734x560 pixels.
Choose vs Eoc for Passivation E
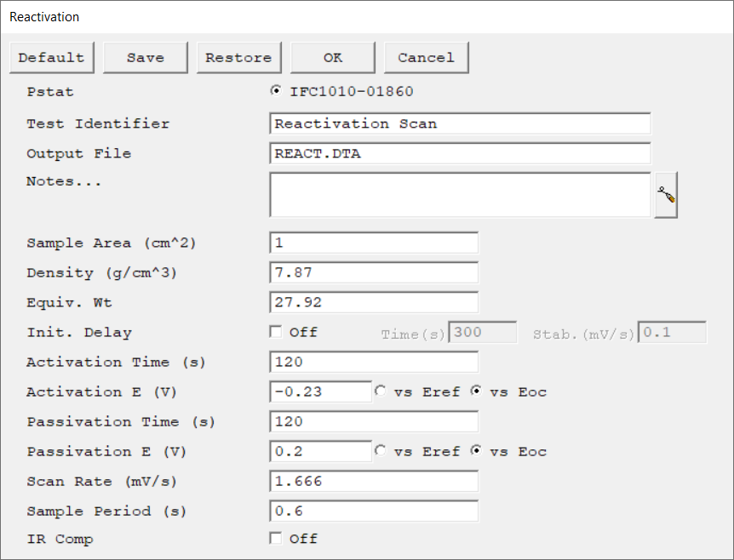point(477,451)
